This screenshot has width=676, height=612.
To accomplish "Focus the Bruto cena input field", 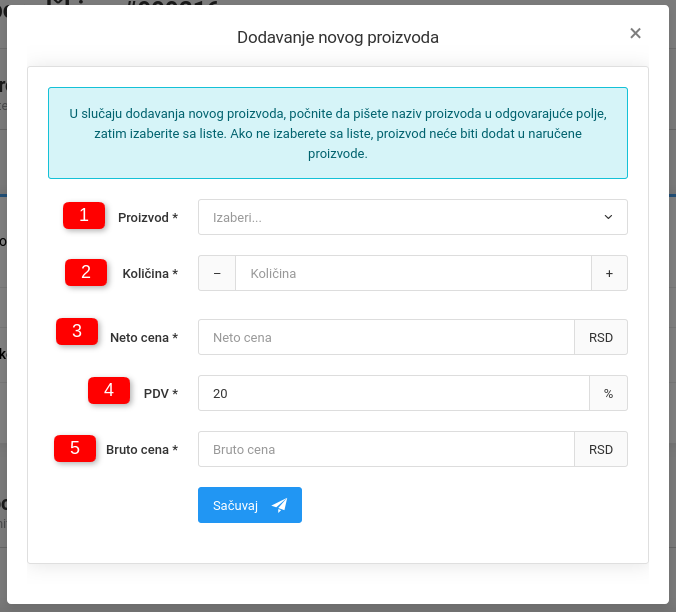I will [x=386, y=450].
